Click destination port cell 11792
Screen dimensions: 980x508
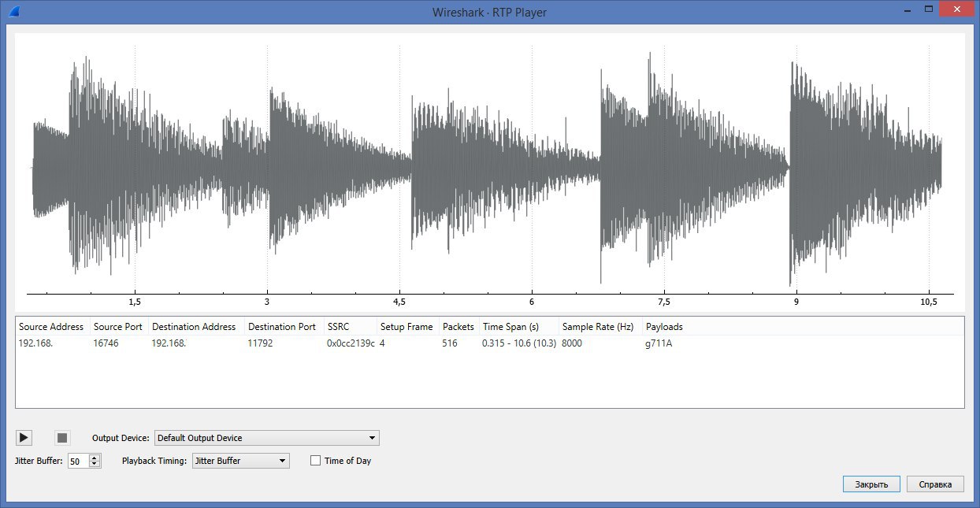[x=261, y=343]
